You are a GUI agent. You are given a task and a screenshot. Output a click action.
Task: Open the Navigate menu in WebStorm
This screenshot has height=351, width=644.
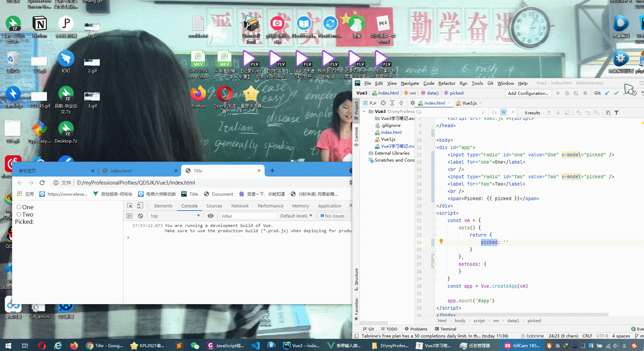(x=410, y=83)
